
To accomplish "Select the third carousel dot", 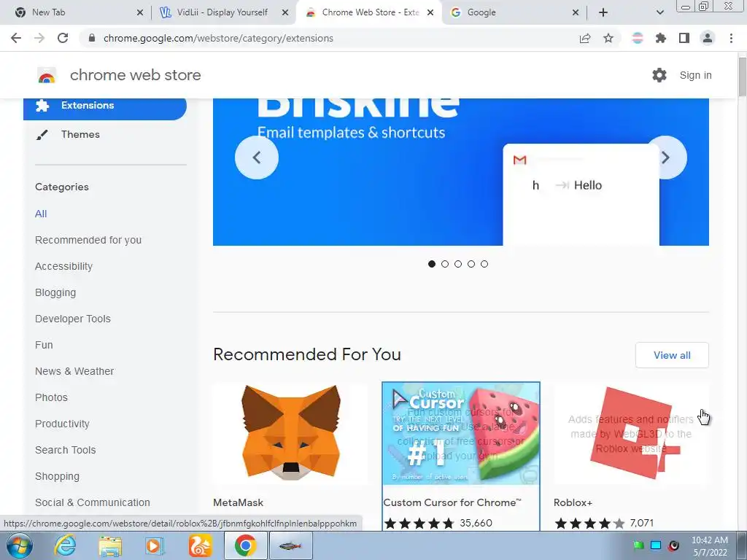I will tap(458, 264).
